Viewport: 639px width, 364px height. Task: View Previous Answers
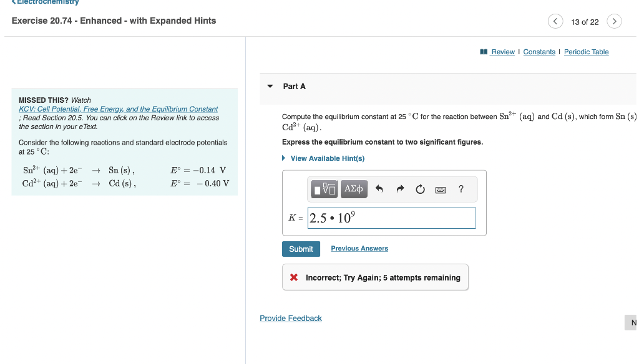point(359,248)
